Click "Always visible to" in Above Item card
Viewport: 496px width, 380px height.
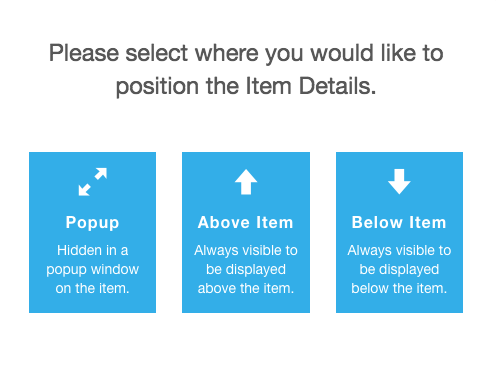click(246, 251)
